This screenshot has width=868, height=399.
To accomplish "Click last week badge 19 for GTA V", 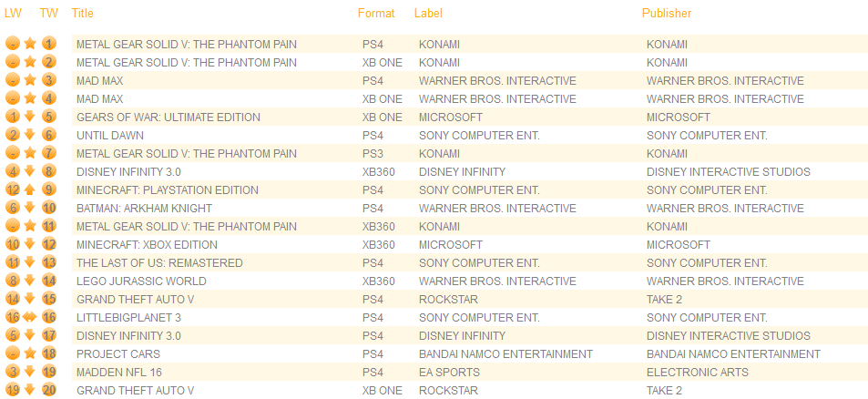I will click(x=13, y=390).
